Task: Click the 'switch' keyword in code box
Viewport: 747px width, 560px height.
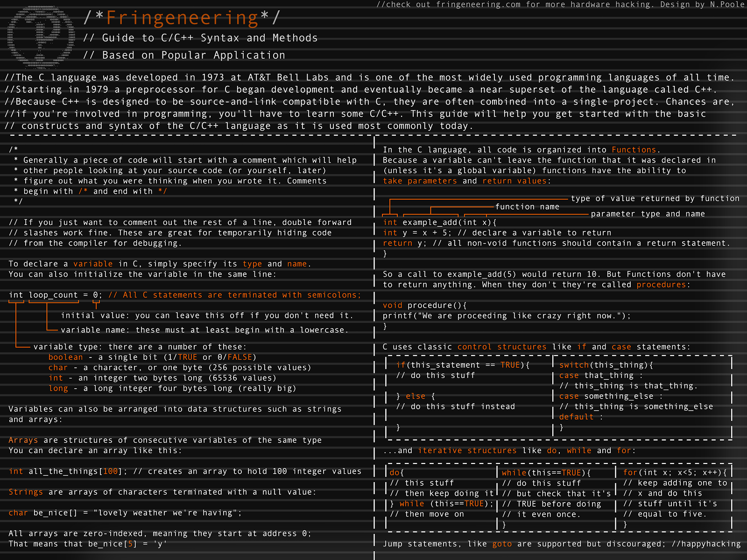Action: coord(574,365)
